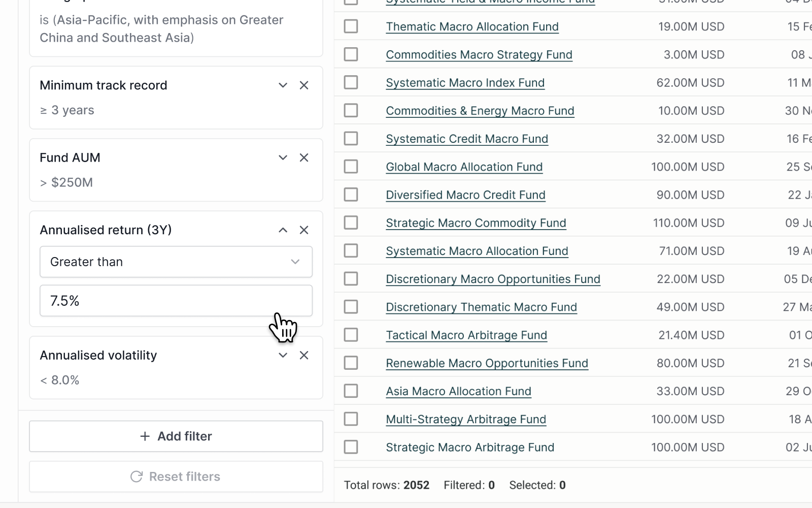This screenshot has height=508, width=812.
Task: Open the Discretionary Thematic Macro Fund link
Action: coord(481,307)
